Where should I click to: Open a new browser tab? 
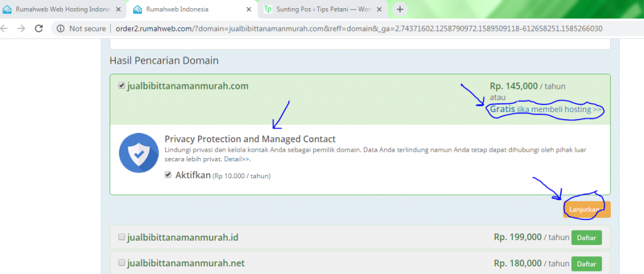point(400,9)
